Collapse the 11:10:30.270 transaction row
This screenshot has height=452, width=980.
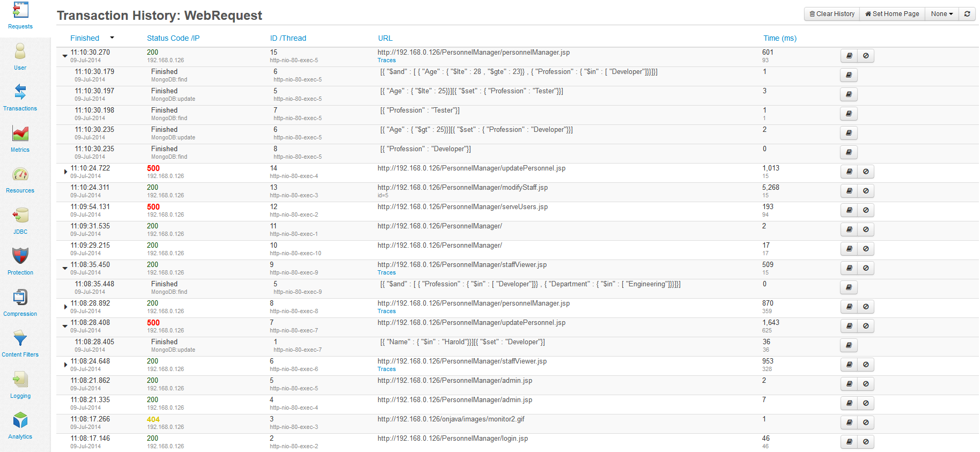point(65,56)
